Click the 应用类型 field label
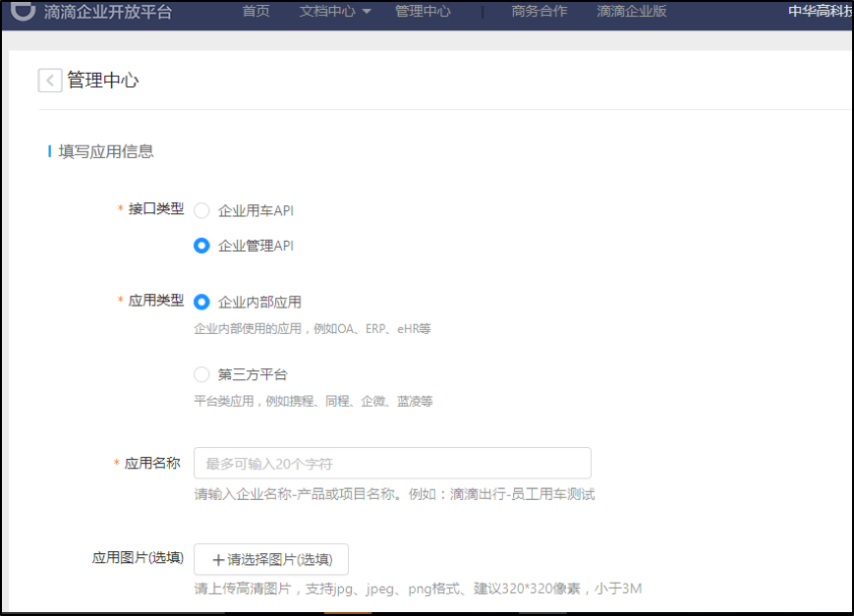Viewport: 854px width, 616px height. (x=156, y=300)
